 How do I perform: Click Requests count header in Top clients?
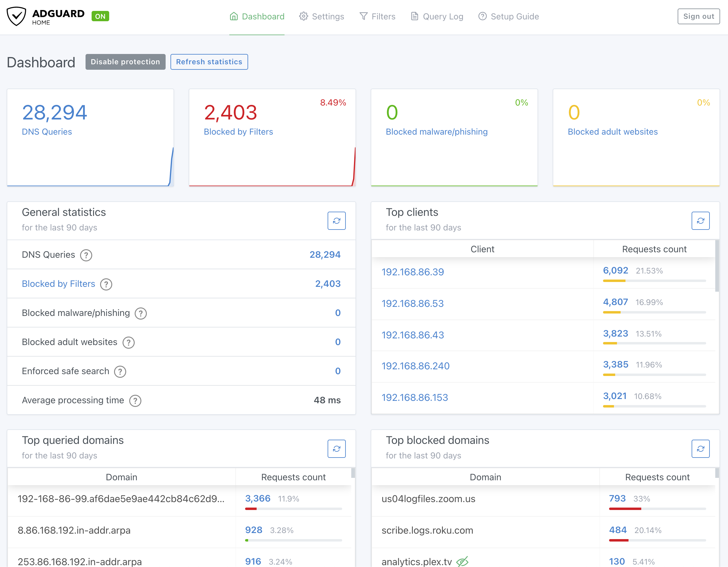coord(654,250)
